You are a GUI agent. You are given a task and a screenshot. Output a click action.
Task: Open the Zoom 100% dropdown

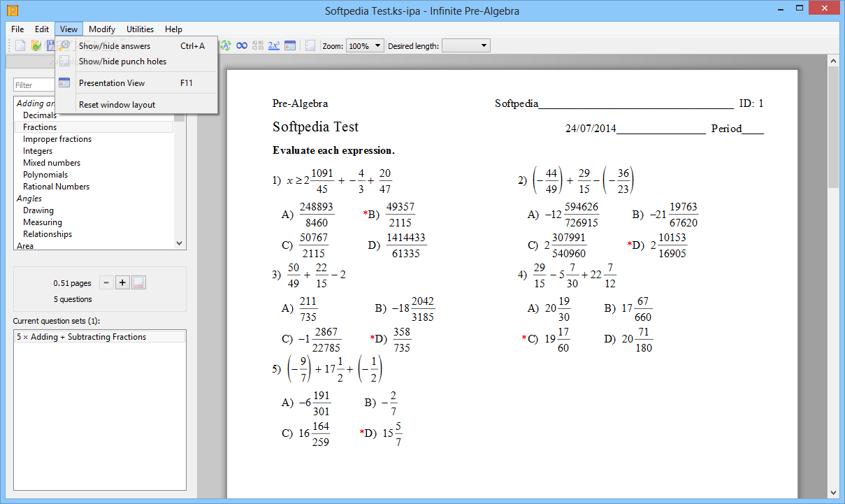tap(365, 46)
